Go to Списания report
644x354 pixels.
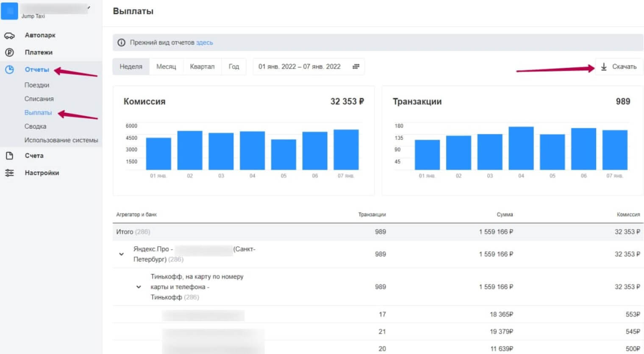click(39, 99)
